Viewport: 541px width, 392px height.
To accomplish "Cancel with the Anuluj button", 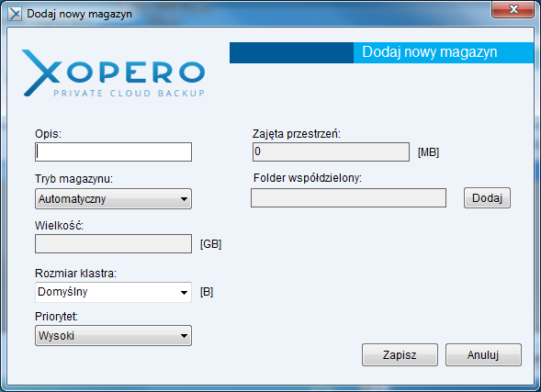I will pyautogui.click(x=483, y=354).
